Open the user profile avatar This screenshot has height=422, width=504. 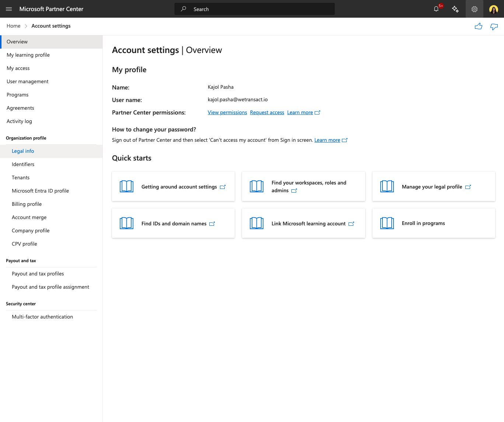click(494, 9)
